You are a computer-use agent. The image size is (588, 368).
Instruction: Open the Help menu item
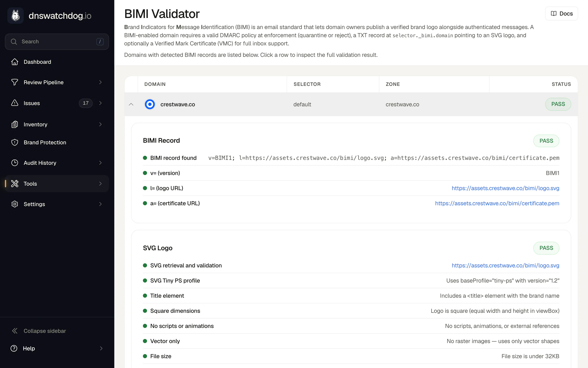click(x=57, y=348)
